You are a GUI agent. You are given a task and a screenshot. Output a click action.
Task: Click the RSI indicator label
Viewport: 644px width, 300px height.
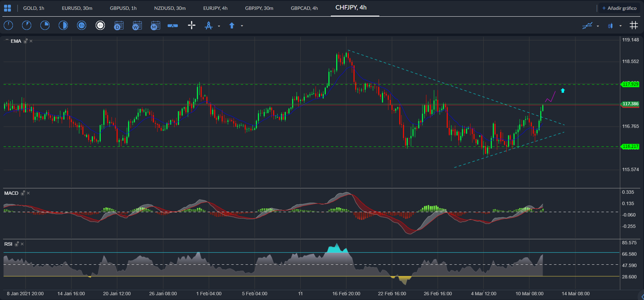(x=8, y=244)
